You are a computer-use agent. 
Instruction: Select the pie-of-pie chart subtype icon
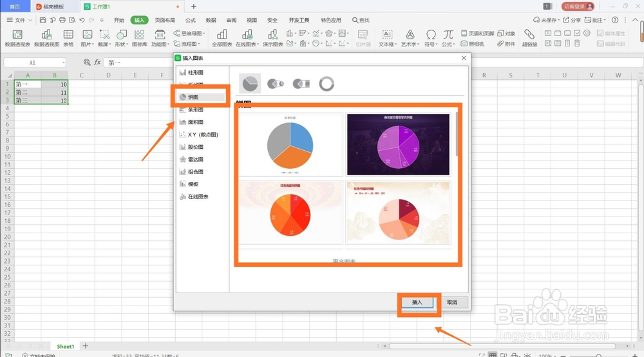276,84
